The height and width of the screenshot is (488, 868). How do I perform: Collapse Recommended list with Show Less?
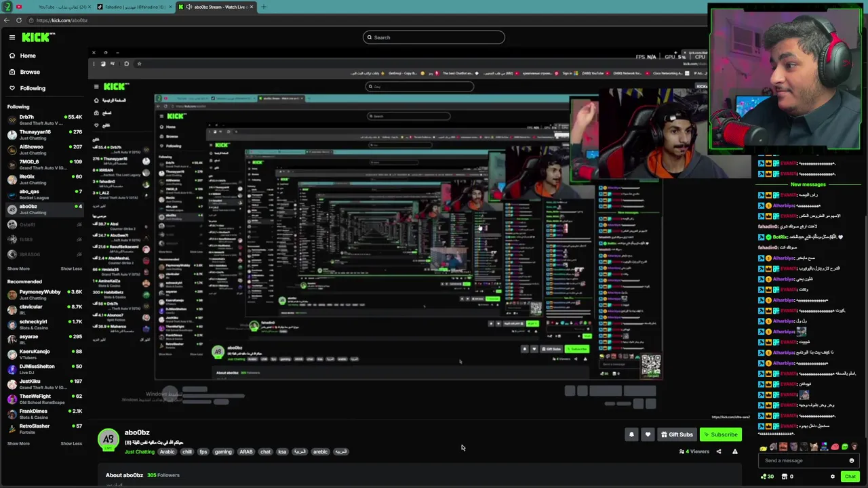coord(71,443)
